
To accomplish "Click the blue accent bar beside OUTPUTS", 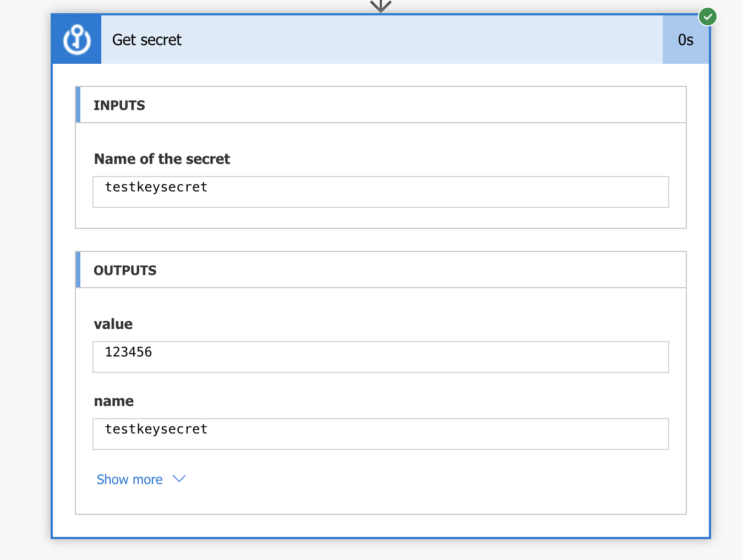I will pos(78,270).
